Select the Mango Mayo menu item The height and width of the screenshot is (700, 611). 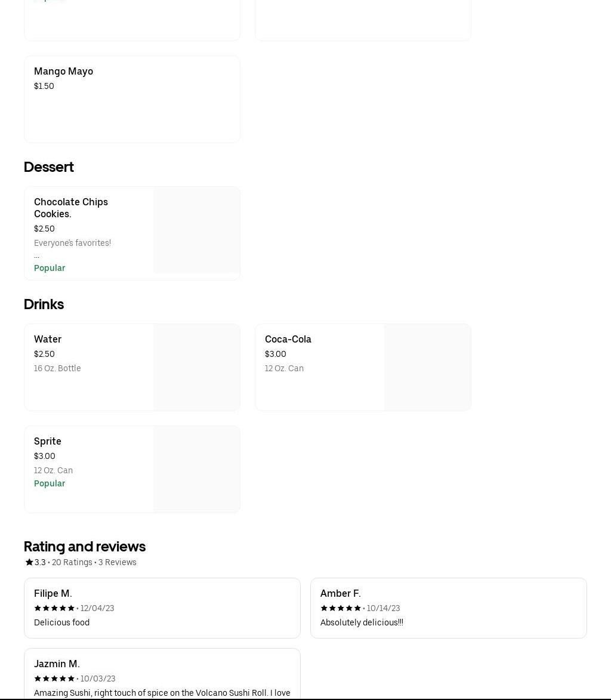click(63, 71)
